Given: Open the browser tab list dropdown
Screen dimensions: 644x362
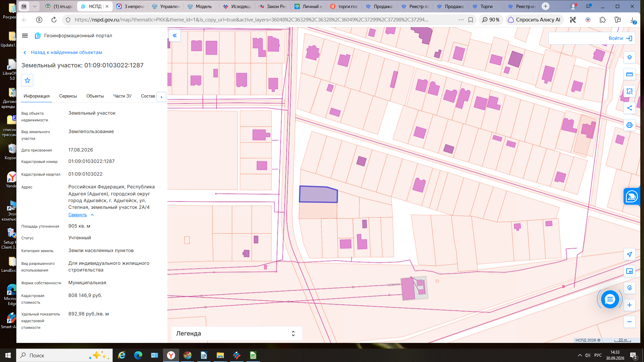Looking at the screenshot, I should 35,6.
